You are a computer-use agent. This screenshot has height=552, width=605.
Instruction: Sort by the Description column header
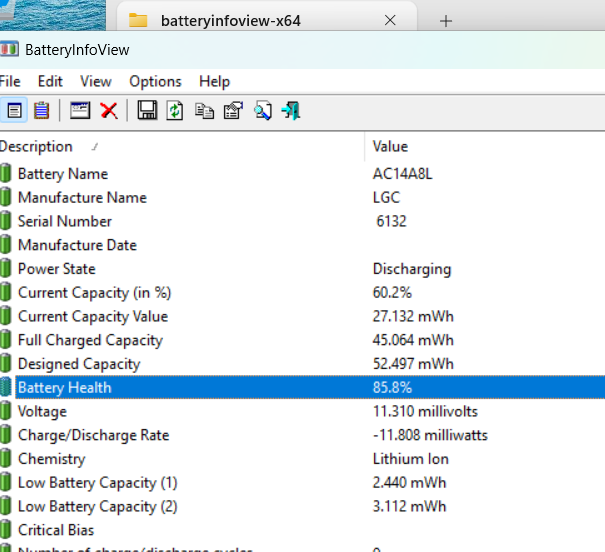point(182,146)
